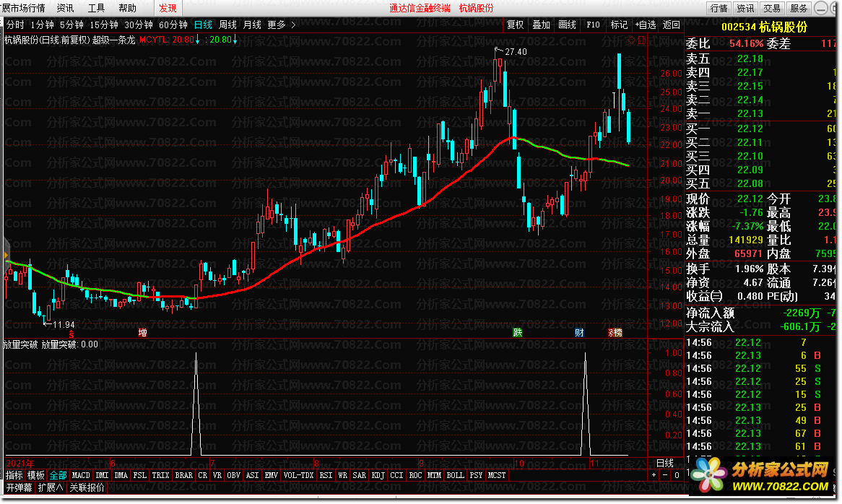Viewport: 842px width, 504px height.
Task: Open the 增 event marker under the chart
Action: (142, 333)
